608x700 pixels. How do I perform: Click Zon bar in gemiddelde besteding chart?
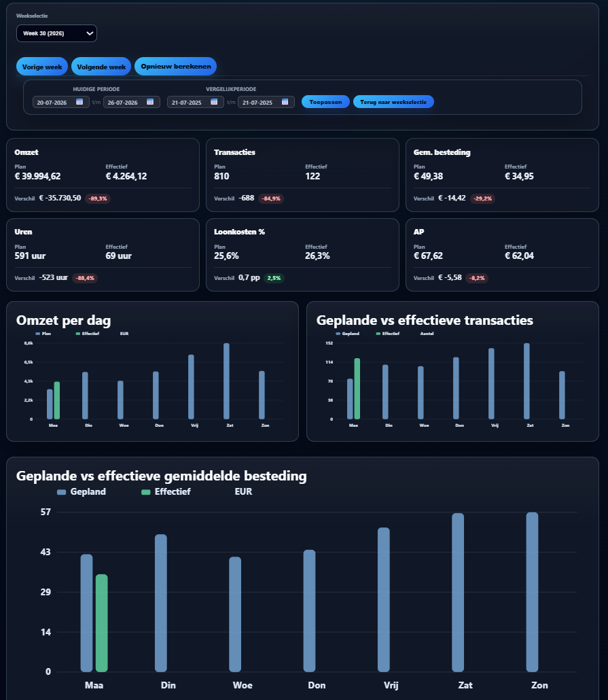(x=532, y=592)
